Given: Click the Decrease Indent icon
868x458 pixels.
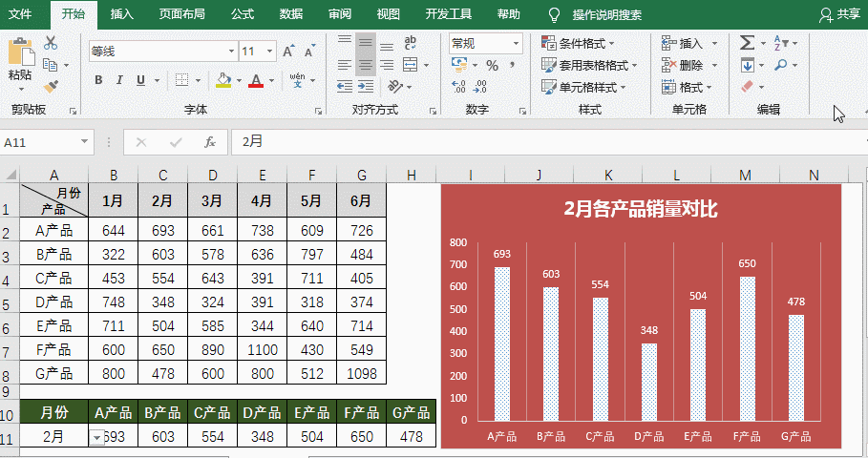Looking at the screenshot, I should (x=345, y=86).
